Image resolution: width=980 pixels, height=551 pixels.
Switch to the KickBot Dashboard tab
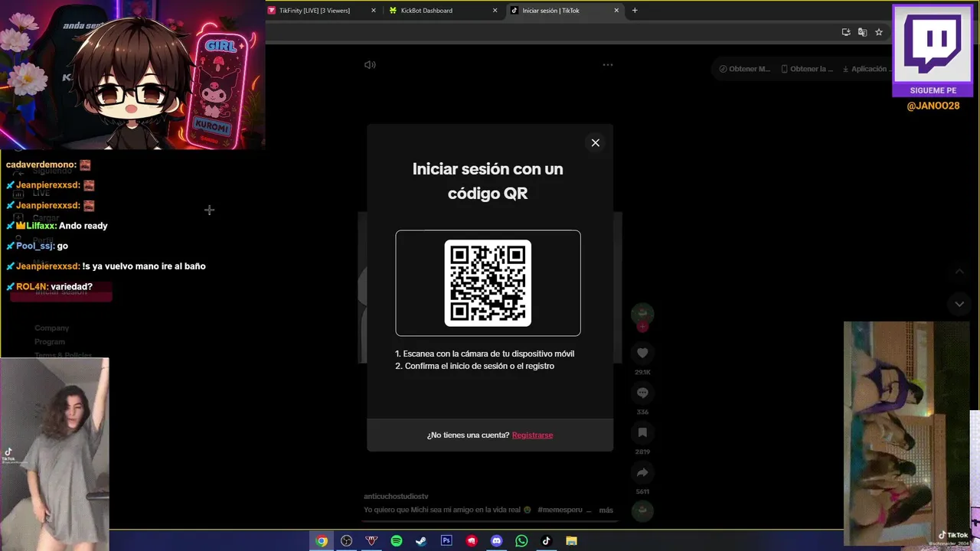pyautogui.click(x=426, y=11)
